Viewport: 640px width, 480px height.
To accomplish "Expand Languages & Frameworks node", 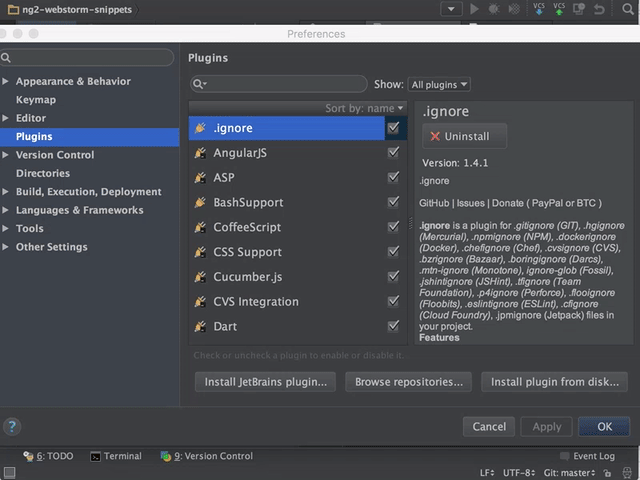I will pos(5,210).
